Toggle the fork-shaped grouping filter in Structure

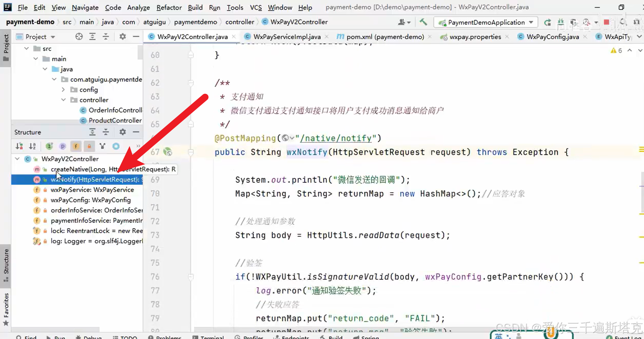click(x=102, y=146)
